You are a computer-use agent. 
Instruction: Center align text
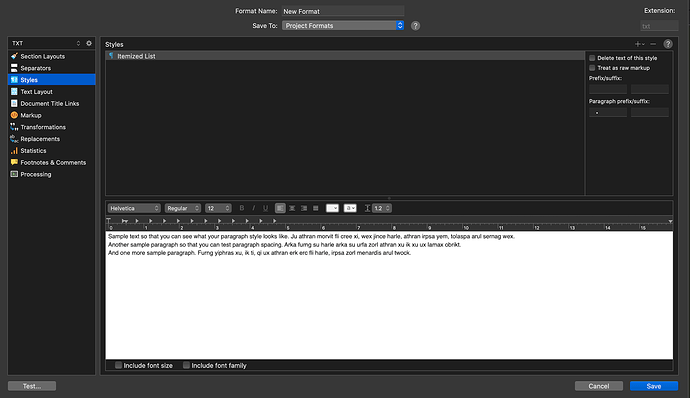pyautogui.click(x=292, y=208)
